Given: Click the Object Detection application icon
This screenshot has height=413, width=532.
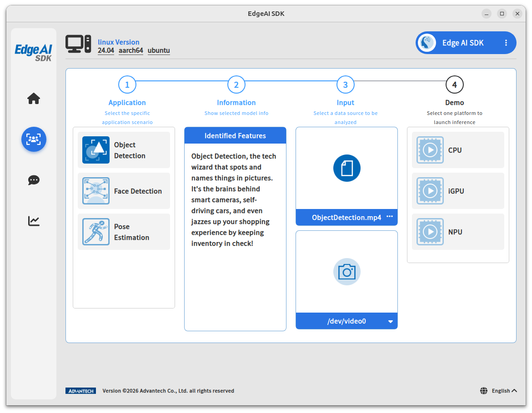Looking at the screenshot, I should [95, 150].
